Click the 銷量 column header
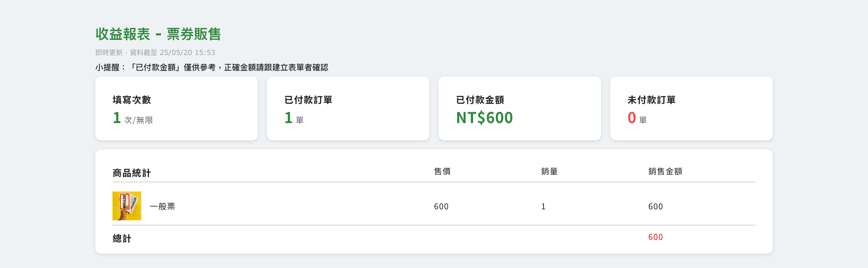Viewport: 868px width, 268px height. [549, 171]
